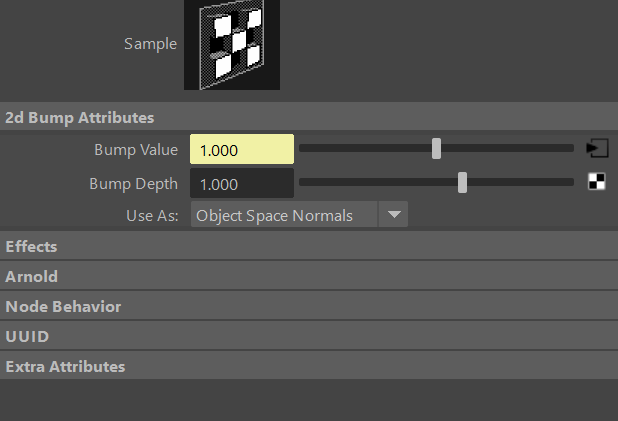Click the Bump Depth number field

[x=242, y=183]
